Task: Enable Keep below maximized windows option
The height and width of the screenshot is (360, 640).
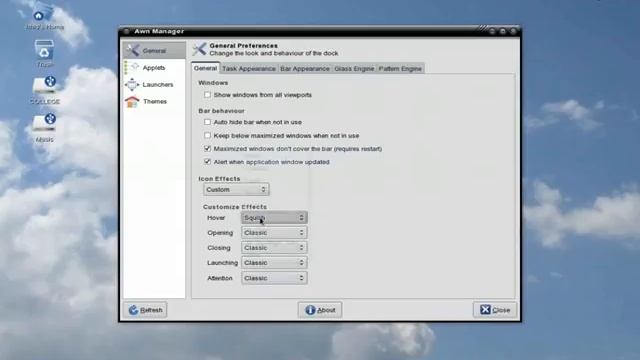Action: point(207,135)
